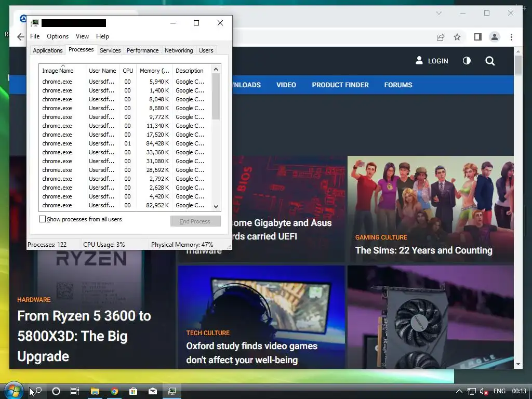
Task: Open ENG language indicator
Action: point(499,391)
